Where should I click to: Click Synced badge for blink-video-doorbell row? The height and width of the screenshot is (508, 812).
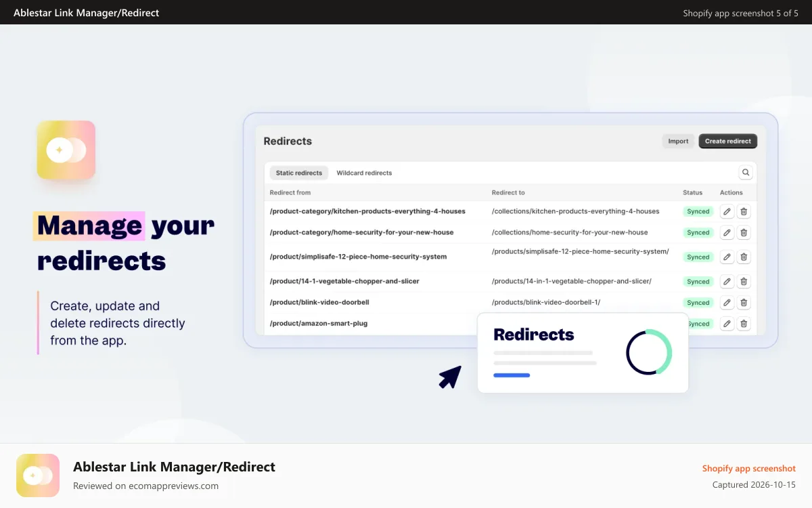(x=698, y=302)
